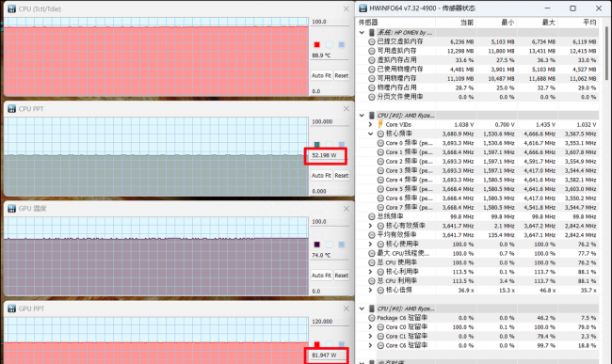Click Auto Fit in CPU PPT graph

pos(321,175)
